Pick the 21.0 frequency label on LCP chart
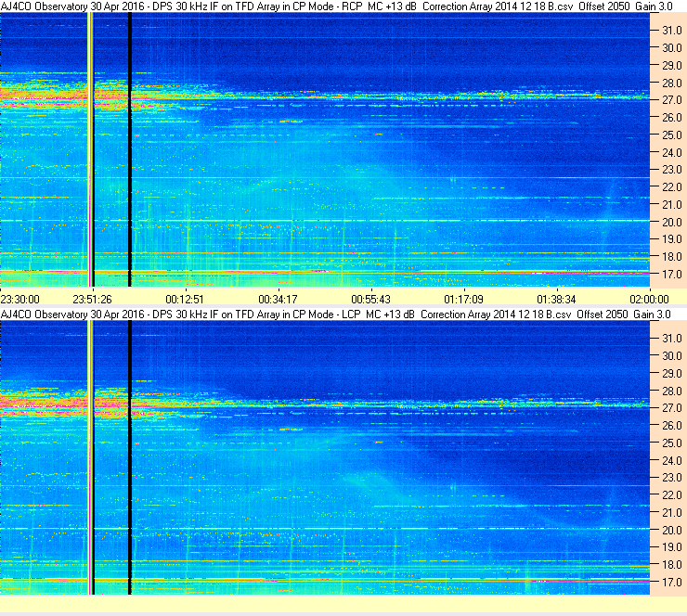Image resolution: width=687 pixels, height=616 pixels. 672,512
